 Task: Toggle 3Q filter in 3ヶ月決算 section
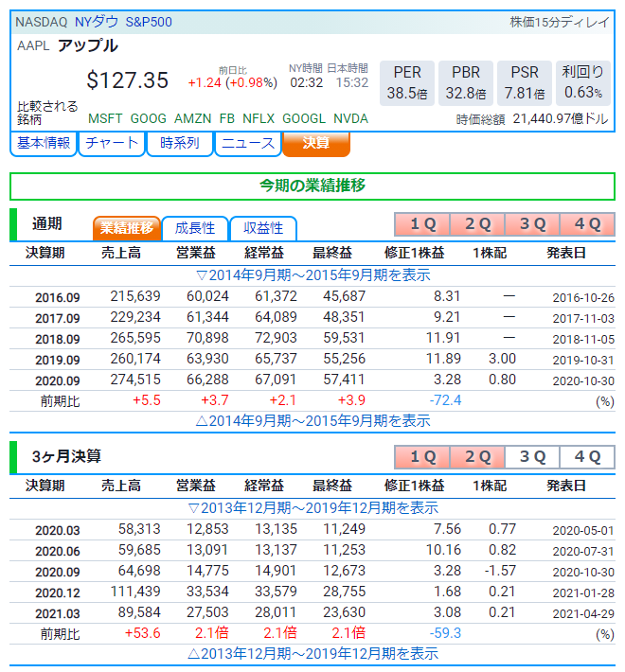pyautogui.click(x=532, y=457)
